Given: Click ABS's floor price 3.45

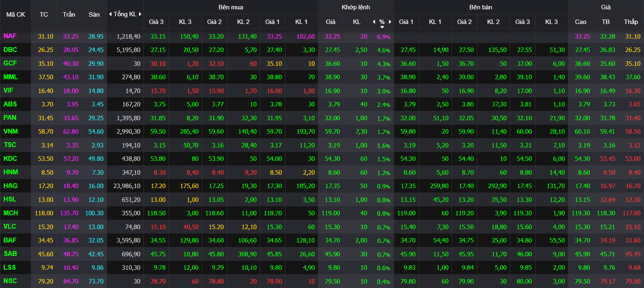Looking at the screenshot, I should [98, 104].
